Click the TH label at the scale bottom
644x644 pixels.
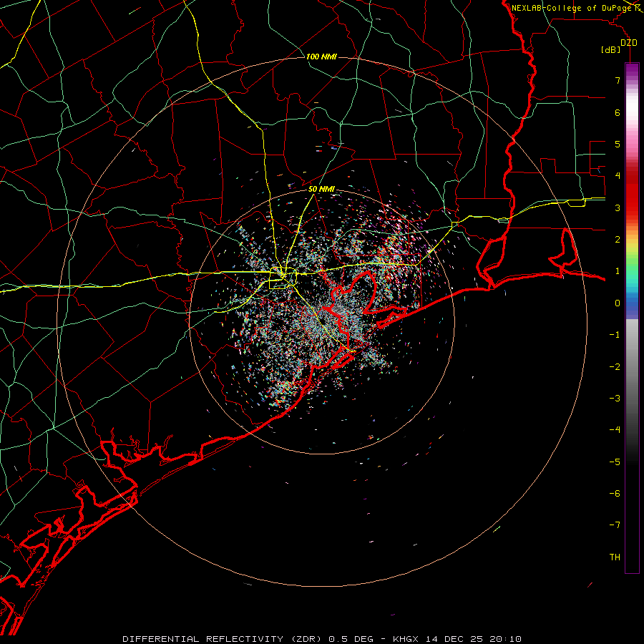615,557
